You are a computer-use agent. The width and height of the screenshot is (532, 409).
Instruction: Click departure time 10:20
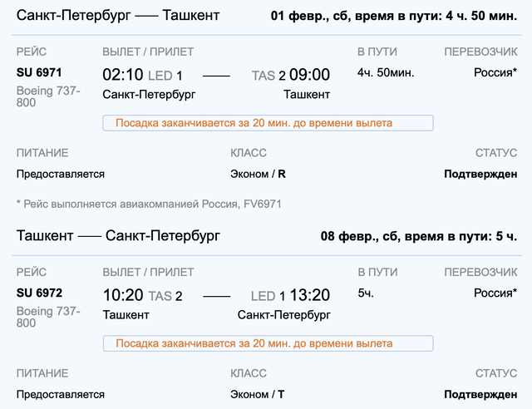pyautogui.click(x=123, y=295)
